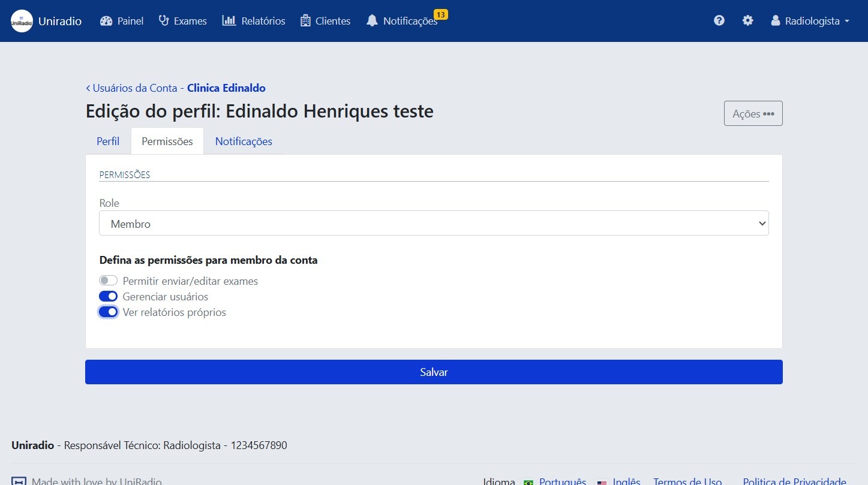The height and width of the screenshot is (485, 868).
Task: Open the settings gear icon
Action: [747, 20]
